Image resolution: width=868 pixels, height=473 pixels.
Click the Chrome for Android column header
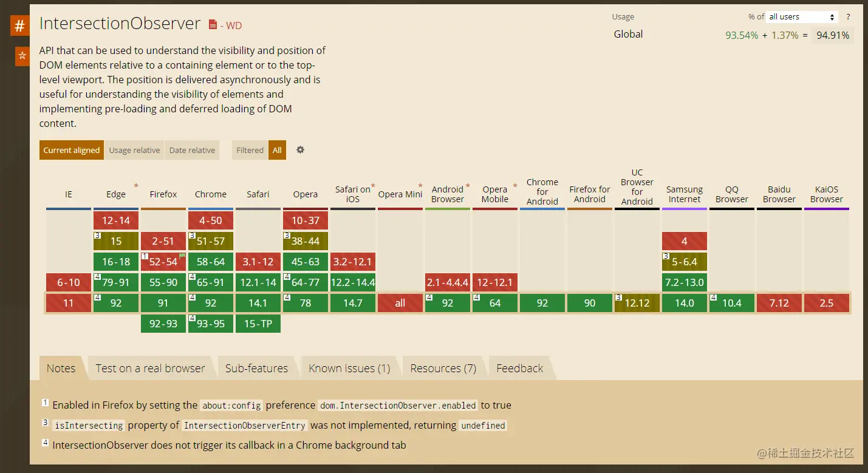[542, 192]
